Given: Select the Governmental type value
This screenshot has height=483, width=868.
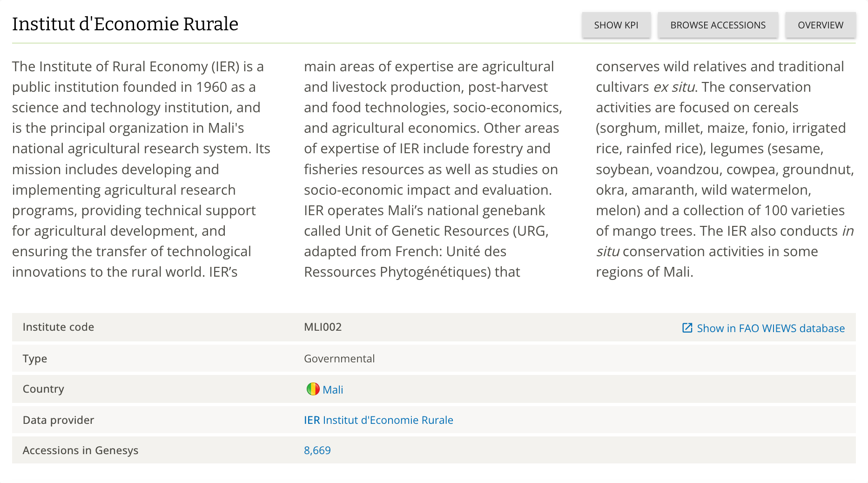Looking at the screenshot, I should pyautogui.click(x=339, y=359).
